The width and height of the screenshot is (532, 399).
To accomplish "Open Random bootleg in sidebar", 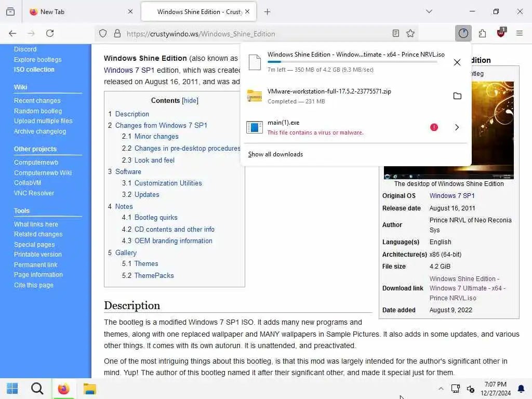I will pyautogui.click(x=38, y=111).
